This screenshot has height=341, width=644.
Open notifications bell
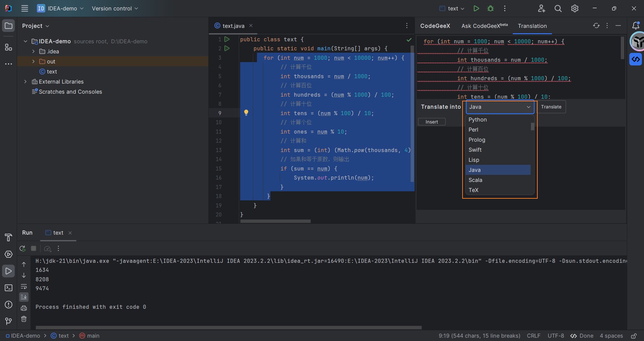(636, 26)
